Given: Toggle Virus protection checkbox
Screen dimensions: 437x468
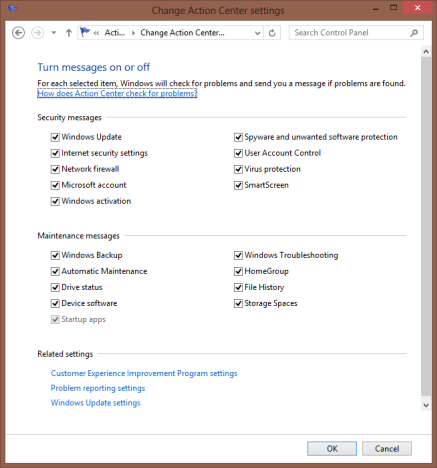Looking at the screenshot, I should (238, 169).
